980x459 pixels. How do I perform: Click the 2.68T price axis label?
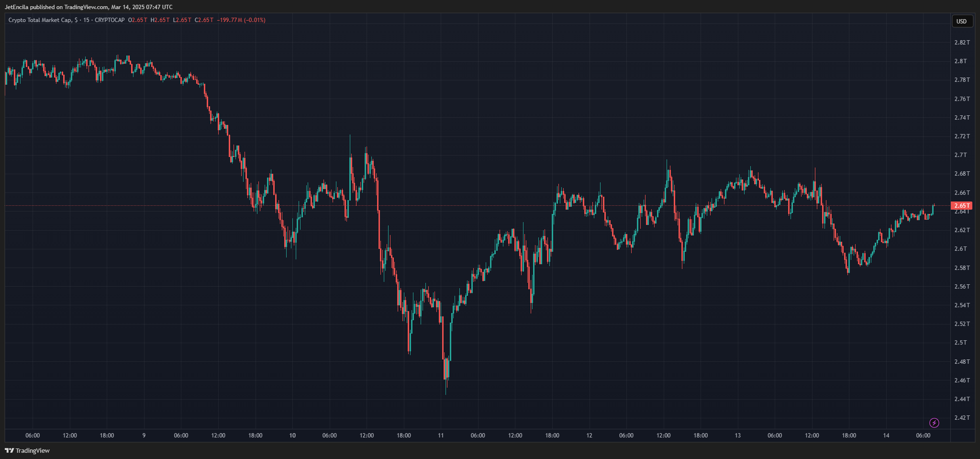tap(962, 174)
